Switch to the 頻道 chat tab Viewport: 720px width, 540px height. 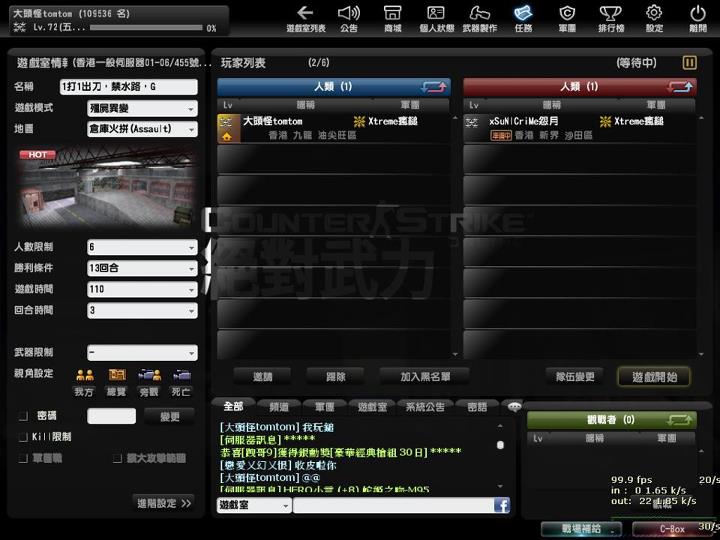tap(279, 407)
